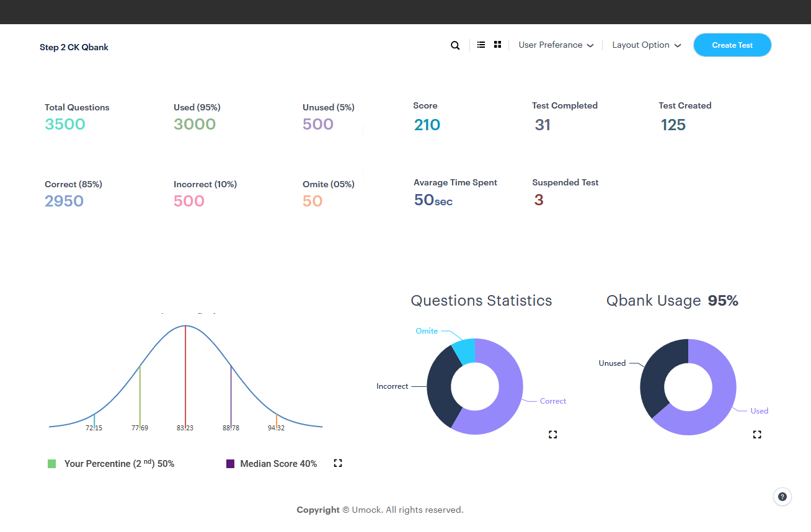
Task: Click the Score value 210
Action: [x=427, y=125]
